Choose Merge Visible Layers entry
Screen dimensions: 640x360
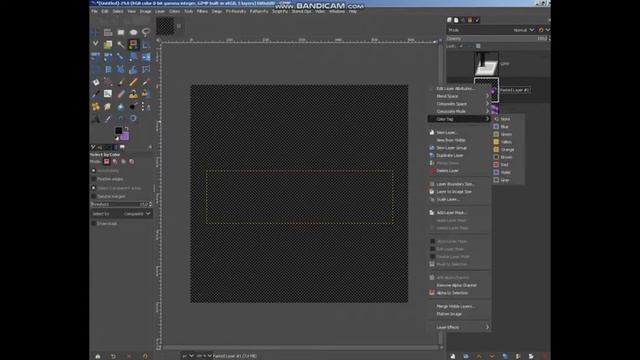pos(459,306)
